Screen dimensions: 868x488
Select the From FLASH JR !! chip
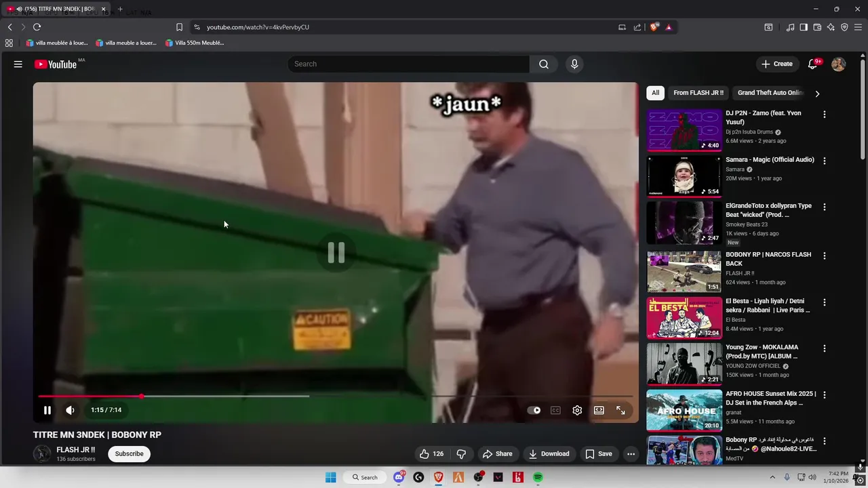[x=698, y=93]
